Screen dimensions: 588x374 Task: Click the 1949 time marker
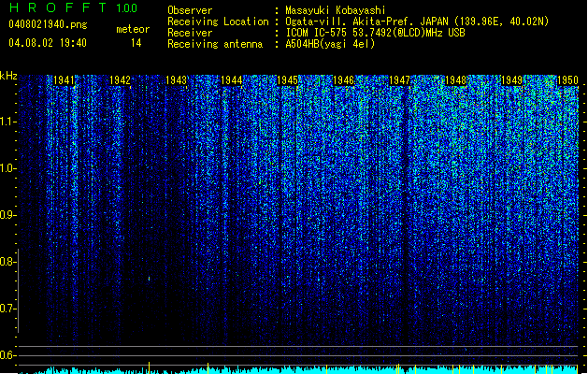click(512, 80)
